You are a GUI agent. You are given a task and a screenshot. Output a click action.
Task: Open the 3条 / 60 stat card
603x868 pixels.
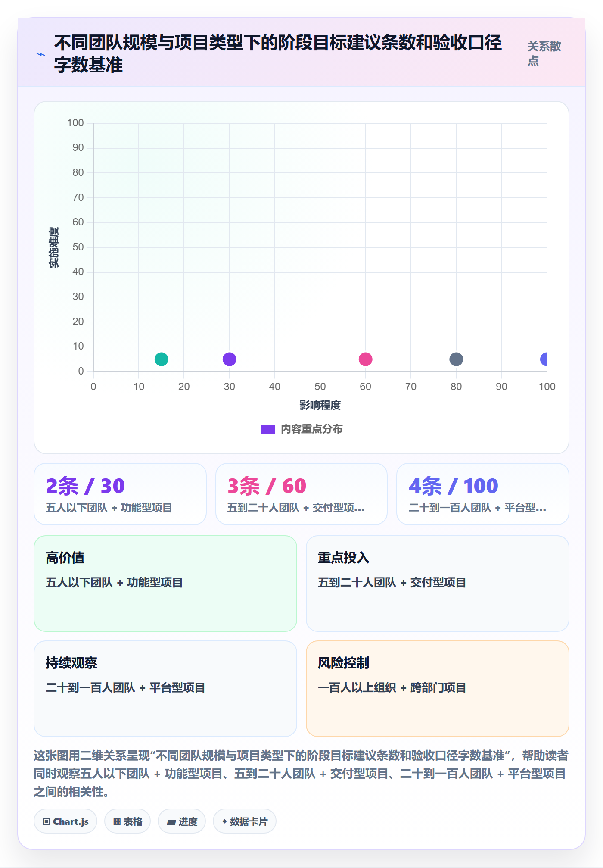coord(301,494)
